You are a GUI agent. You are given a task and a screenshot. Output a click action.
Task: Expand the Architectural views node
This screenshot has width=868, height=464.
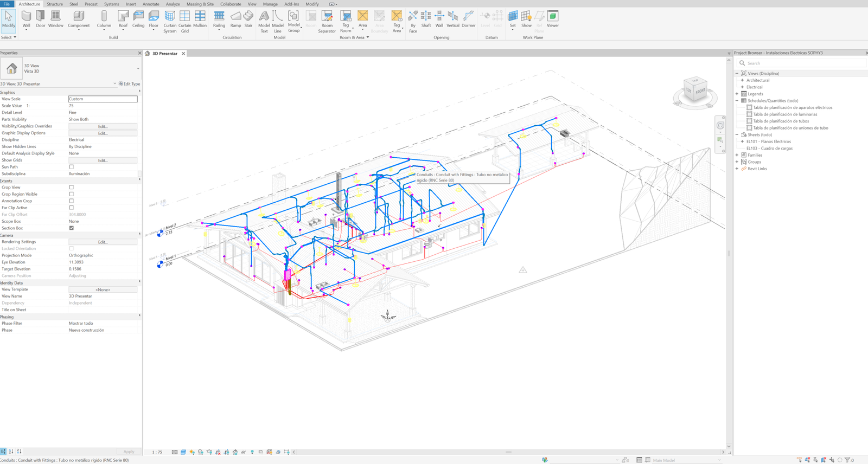point(742,80)
